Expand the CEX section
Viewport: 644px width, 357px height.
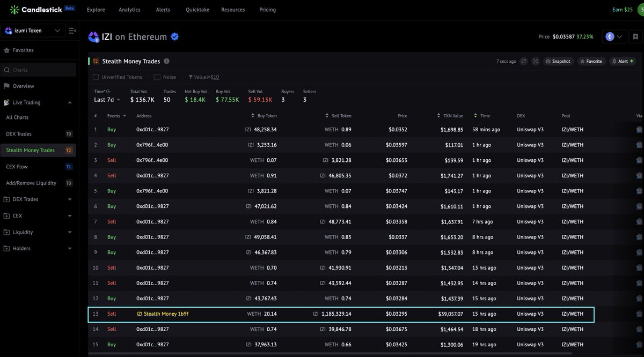pos(70,216)
